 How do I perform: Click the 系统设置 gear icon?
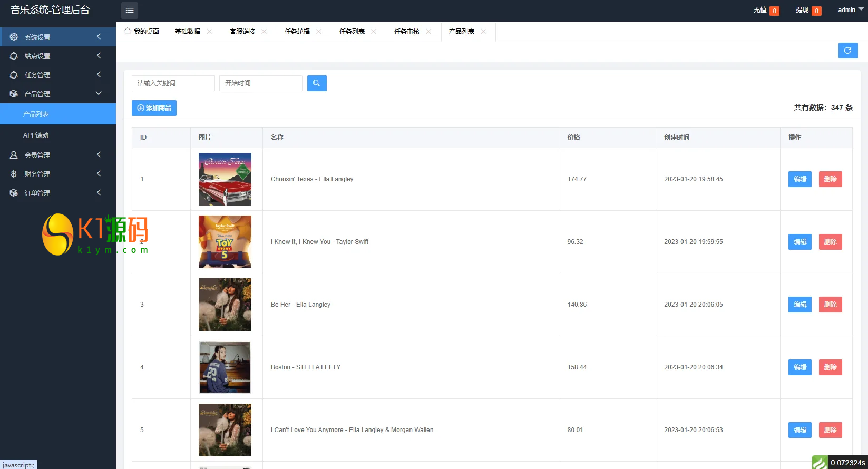pos(14,37)
